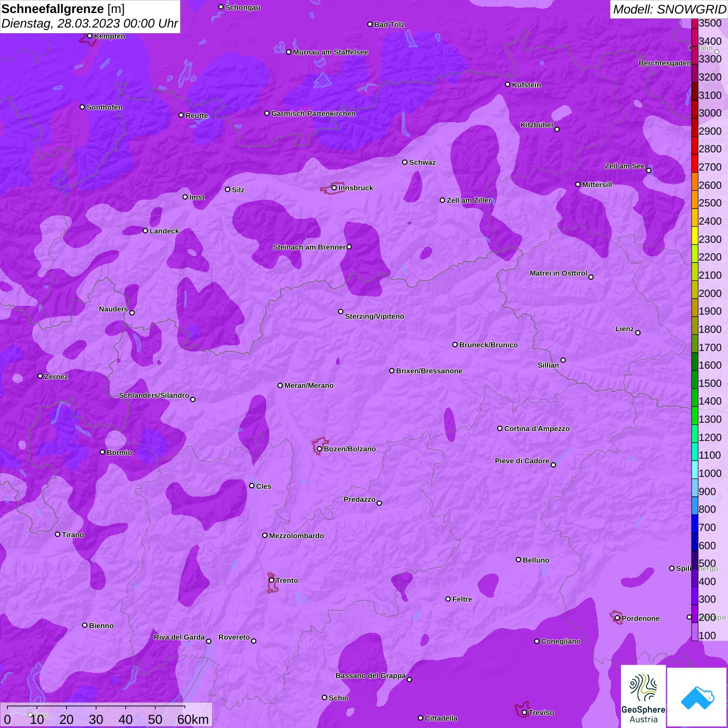Click the Cortina d'Ampezzo location dot
Viewport: 728px width, 728px height.
(x=500, y=428)
